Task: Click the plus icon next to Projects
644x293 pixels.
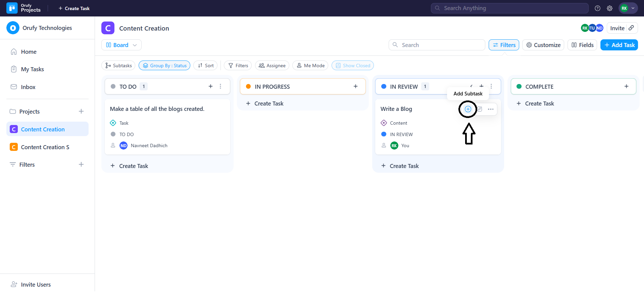Action: 81,111
